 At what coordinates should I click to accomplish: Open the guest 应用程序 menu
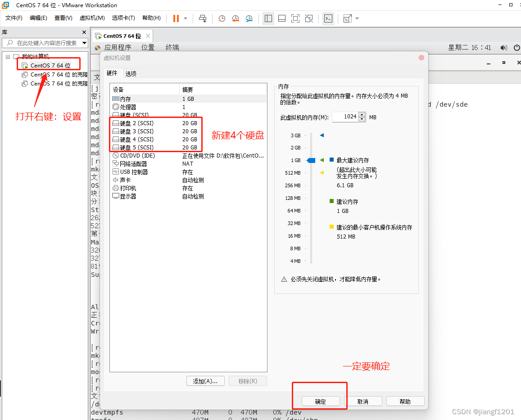click(x=118, y=48)
